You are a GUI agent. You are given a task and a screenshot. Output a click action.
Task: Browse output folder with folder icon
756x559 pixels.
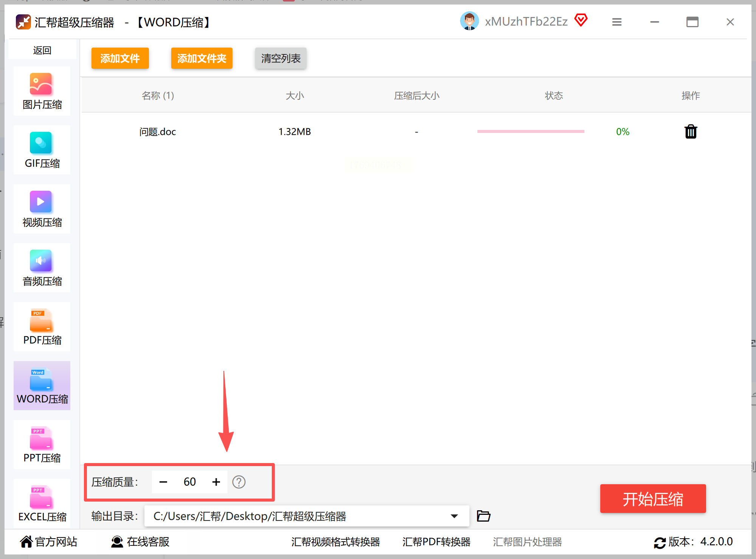point(483,516)
